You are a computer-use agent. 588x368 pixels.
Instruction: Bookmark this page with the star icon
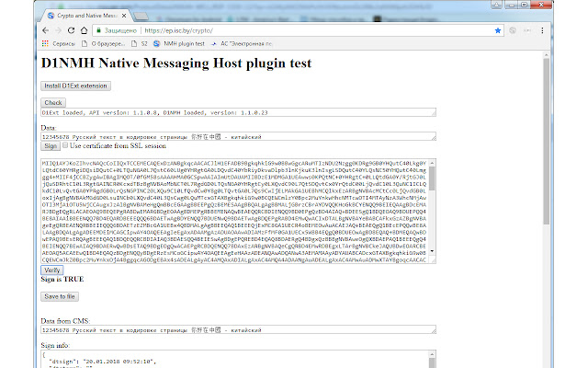click(x=498, y=30)
